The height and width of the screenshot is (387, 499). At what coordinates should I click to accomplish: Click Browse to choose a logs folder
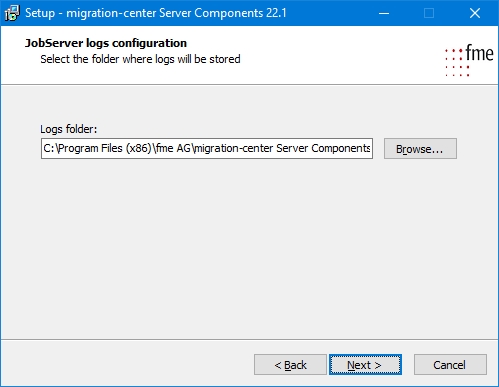tap(420, 149)
